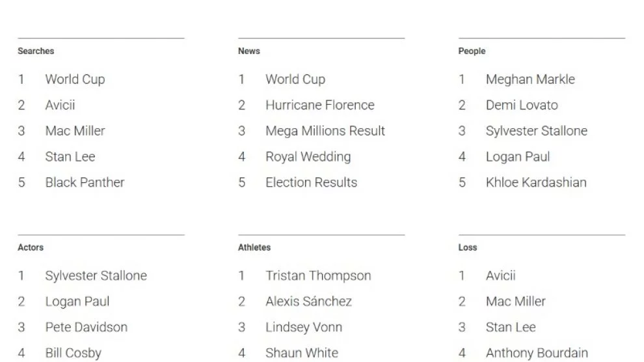Open the Athletes category heading
Viewport: 644px width, 362px height.
point(254,247)
